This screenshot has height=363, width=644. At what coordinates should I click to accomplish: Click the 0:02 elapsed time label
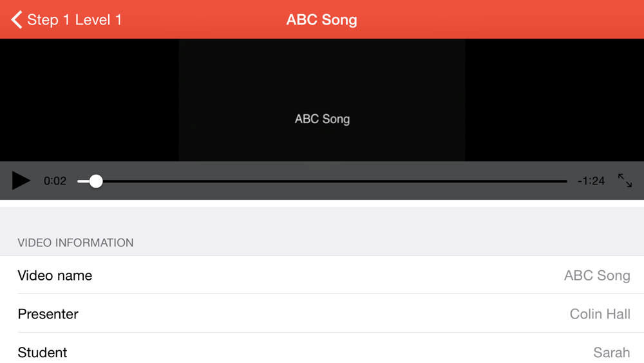[x=55, y=181]
